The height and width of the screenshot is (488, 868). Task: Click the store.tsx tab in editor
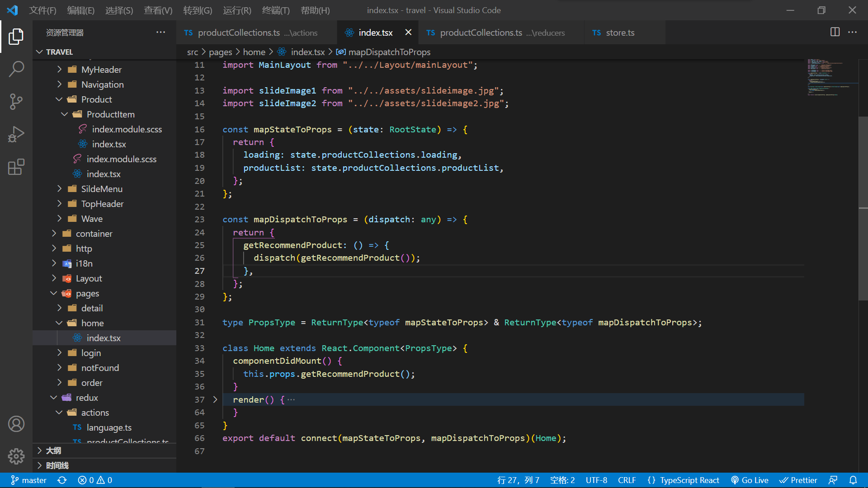[x=621, y=32]
